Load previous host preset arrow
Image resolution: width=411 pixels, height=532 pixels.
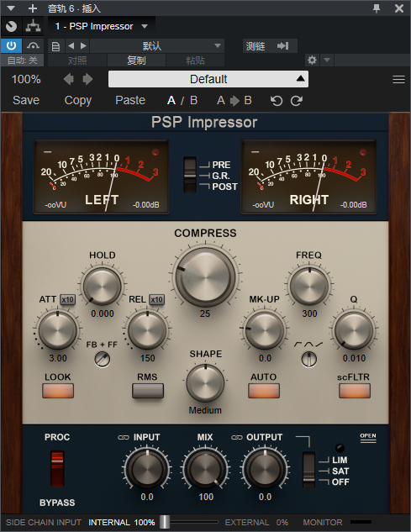71,45
